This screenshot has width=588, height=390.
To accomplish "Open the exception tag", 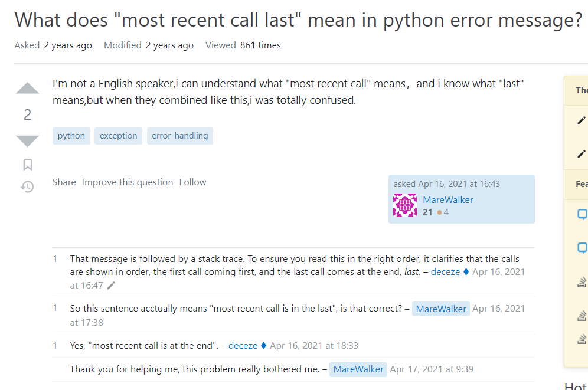I will click(118, 136).
